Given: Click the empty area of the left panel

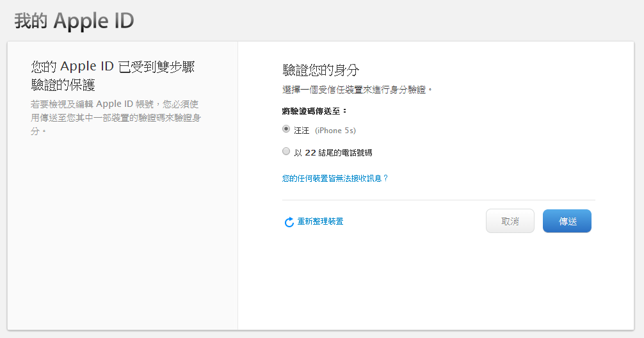Looking at the screenshot, I should click(122, 234).
